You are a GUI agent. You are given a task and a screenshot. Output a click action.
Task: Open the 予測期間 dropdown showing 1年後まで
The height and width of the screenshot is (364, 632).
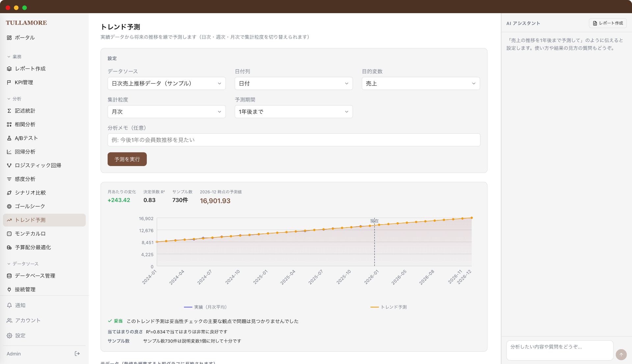click(x=294, y=112)
